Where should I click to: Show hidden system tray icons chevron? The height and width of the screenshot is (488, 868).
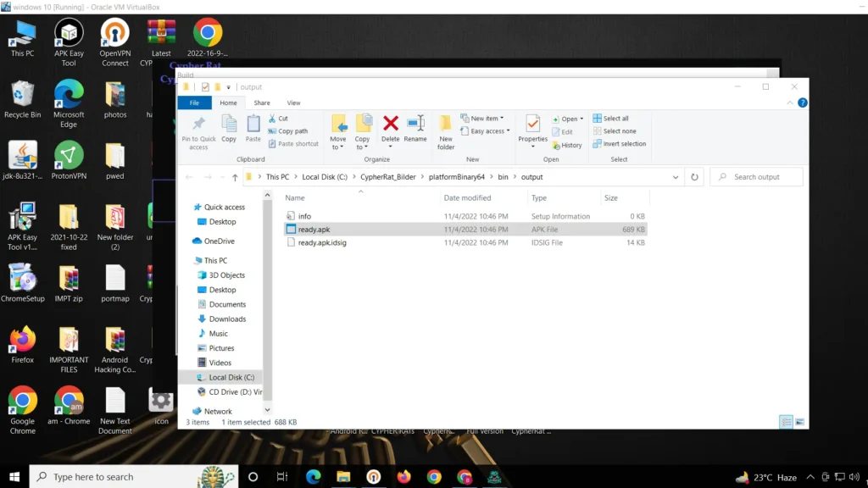[x=810, y=477]
